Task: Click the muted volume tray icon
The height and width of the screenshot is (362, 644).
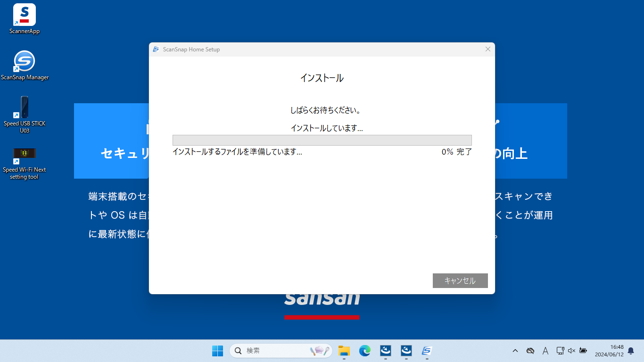Action: coord(571,351)
